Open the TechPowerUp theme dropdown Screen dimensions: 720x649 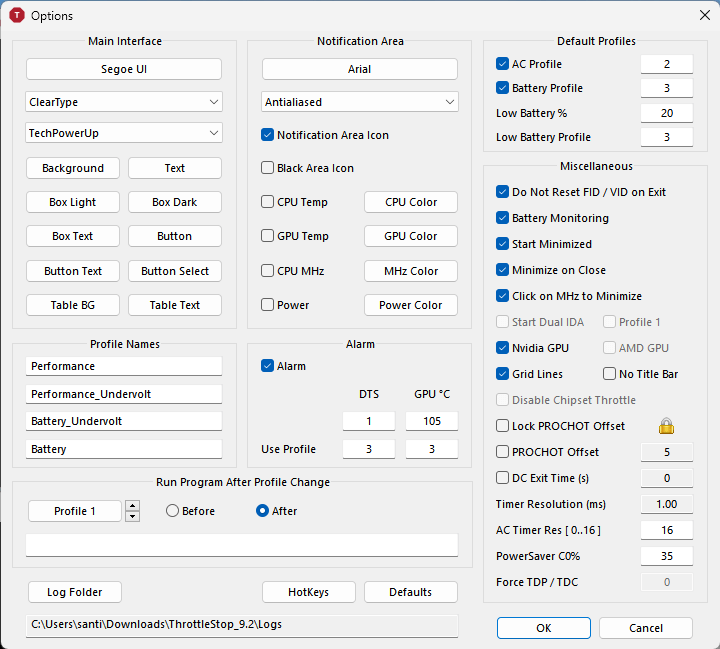(x=124, y=133)
